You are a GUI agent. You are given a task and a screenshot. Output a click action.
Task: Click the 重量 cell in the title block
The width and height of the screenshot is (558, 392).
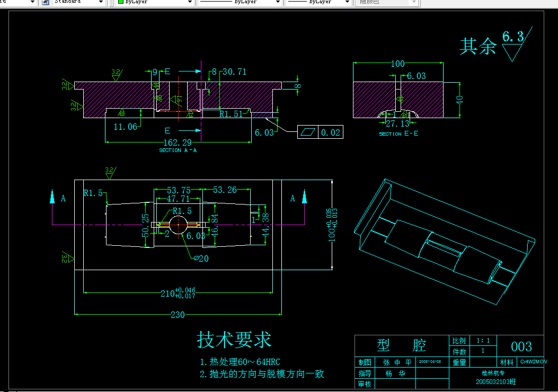(x=459, y=362)
